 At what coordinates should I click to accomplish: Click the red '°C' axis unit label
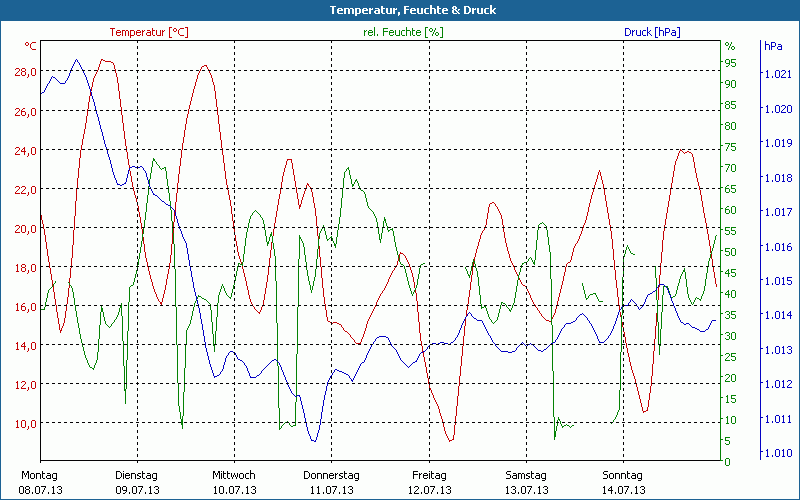[31, 46]
